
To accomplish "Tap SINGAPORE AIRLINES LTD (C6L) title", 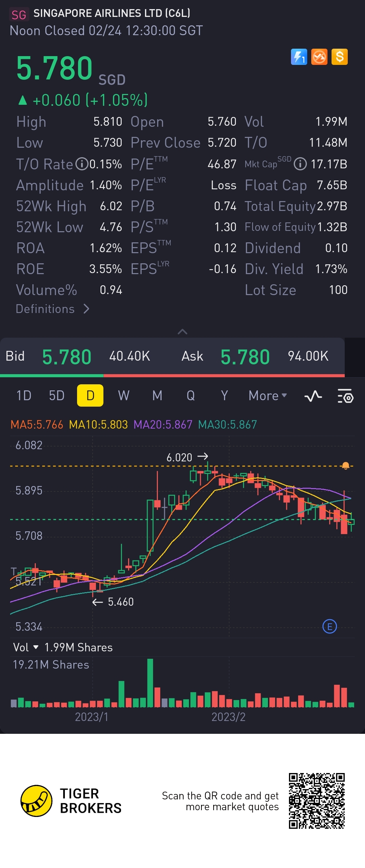I will pos(112,13).
